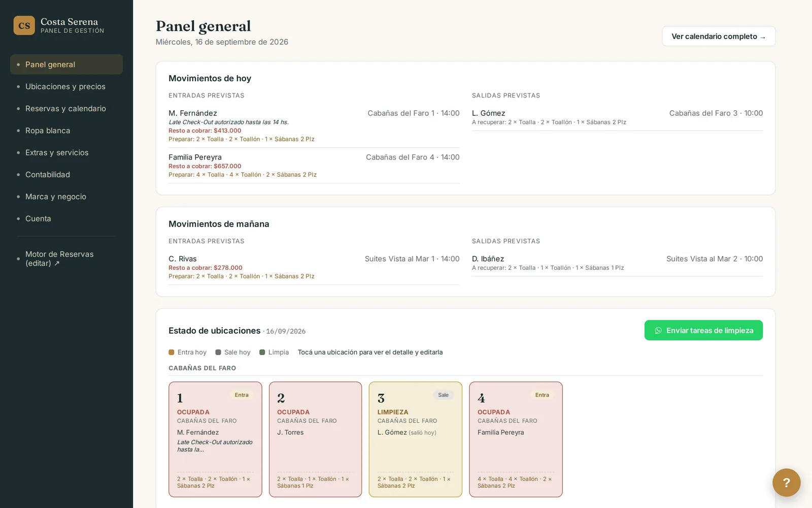Screen dimensions: 812x508
Task: Navigate to Ropa blanca
Action: (66, 131)
